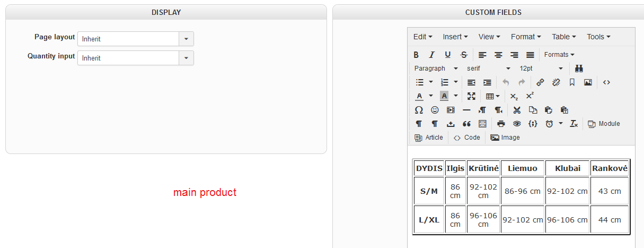
Task: Align text left
Action: (x=482, y=55)
